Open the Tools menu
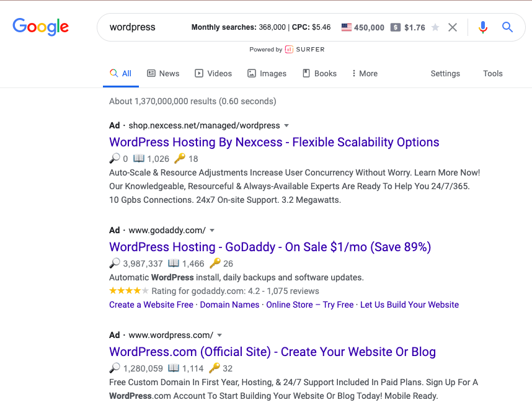Viewport: 532px width, 410px height. tap(492, 73)
